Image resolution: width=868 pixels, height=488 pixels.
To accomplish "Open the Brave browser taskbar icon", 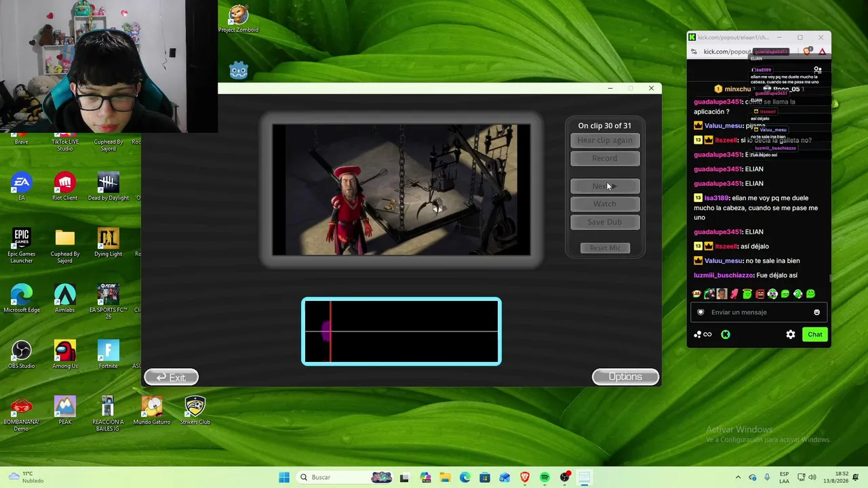I will pyautogui.click(x=525, y=478).
